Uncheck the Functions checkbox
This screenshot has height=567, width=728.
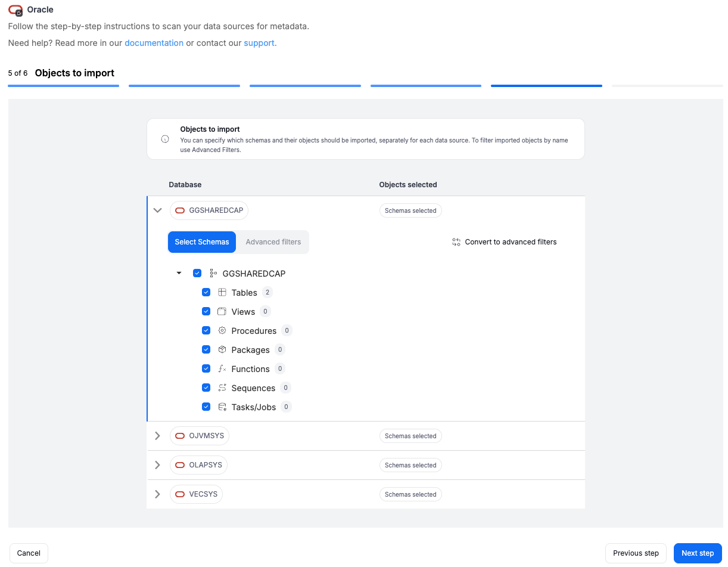coord(206,368)
